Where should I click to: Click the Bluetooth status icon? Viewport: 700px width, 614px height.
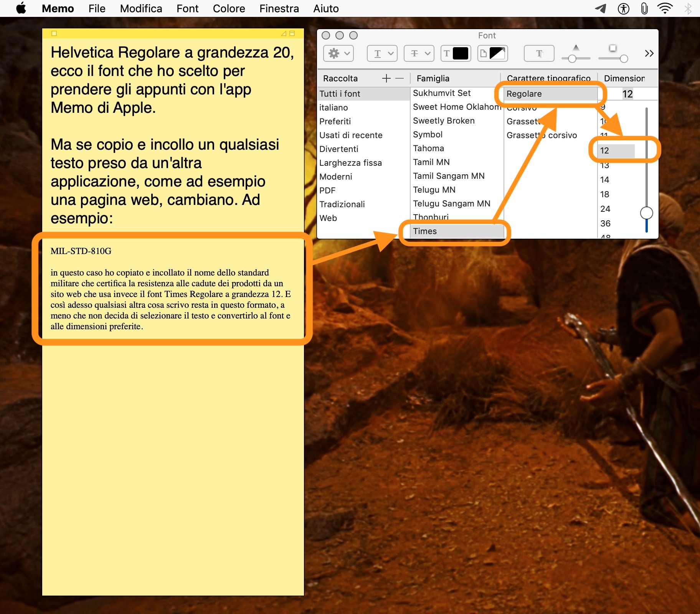pos(688,8)
